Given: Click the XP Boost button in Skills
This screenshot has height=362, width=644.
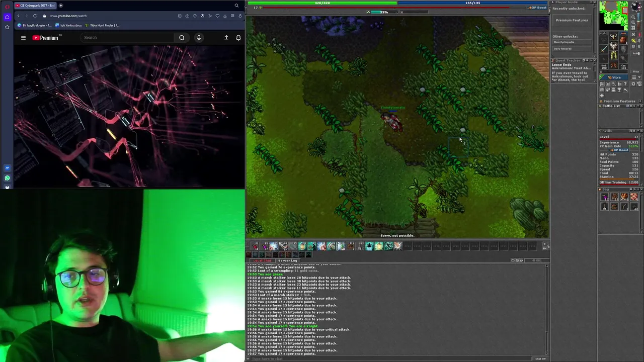Looking at the screenshot, I should point(620,150).
